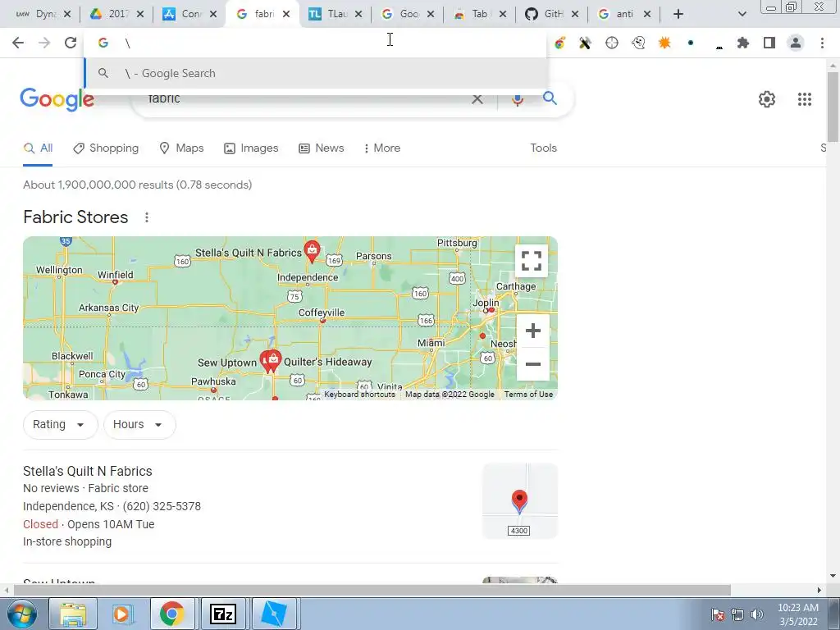Switch to Maps results
This screenshot has width=840, height=630.
pyautogui.click(x=181, y=148)
